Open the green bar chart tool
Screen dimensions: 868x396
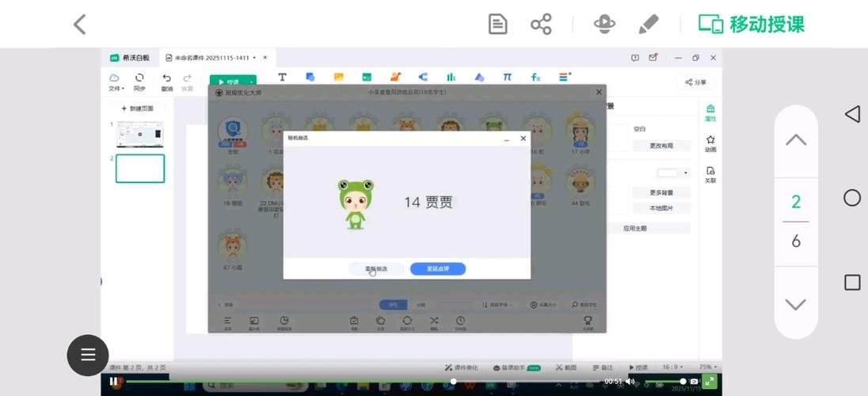[x=451, y=77]
